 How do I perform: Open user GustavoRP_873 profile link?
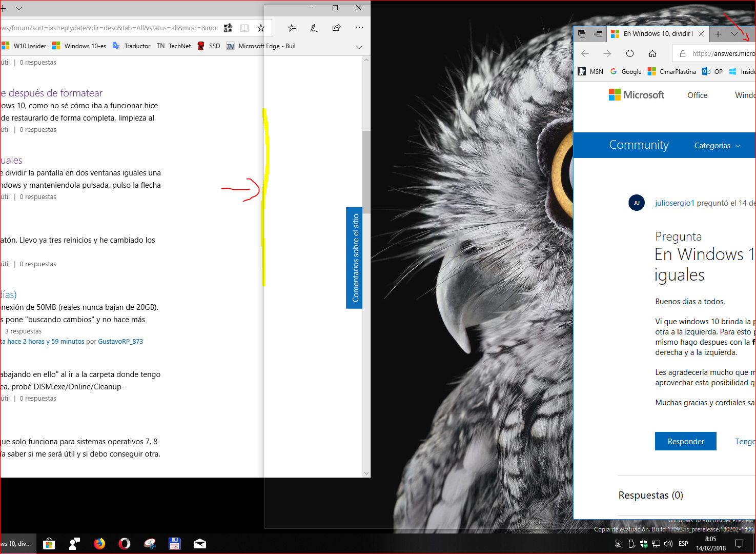120,341
